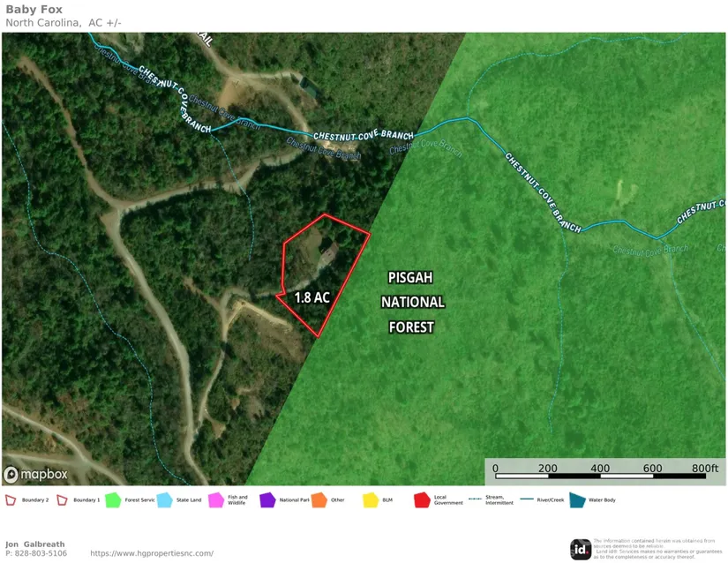Image resolution: width=728 pixels, height=563 pixels.
Task: Select the purple National Park swatch
Action: point(267,500)
